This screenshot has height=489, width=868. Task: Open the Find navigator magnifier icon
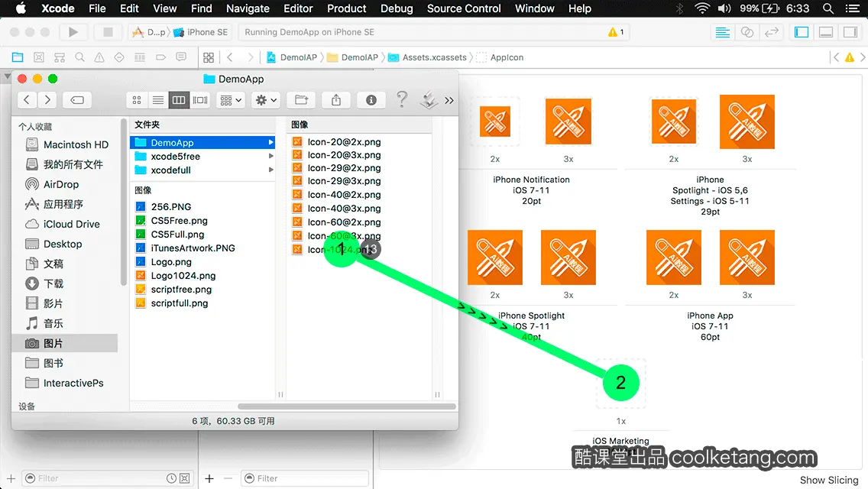pyautogui.click(x=79, y=57)
